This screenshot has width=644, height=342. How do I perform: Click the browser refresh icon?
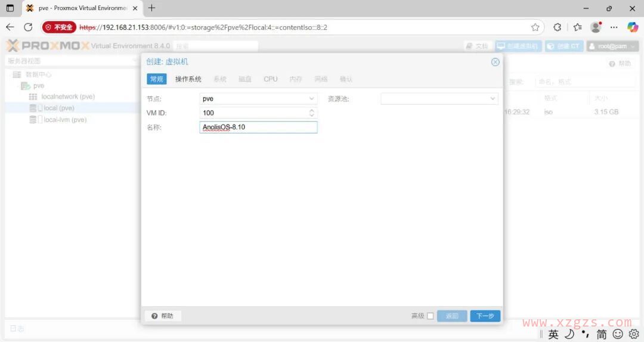pos(28,27)
